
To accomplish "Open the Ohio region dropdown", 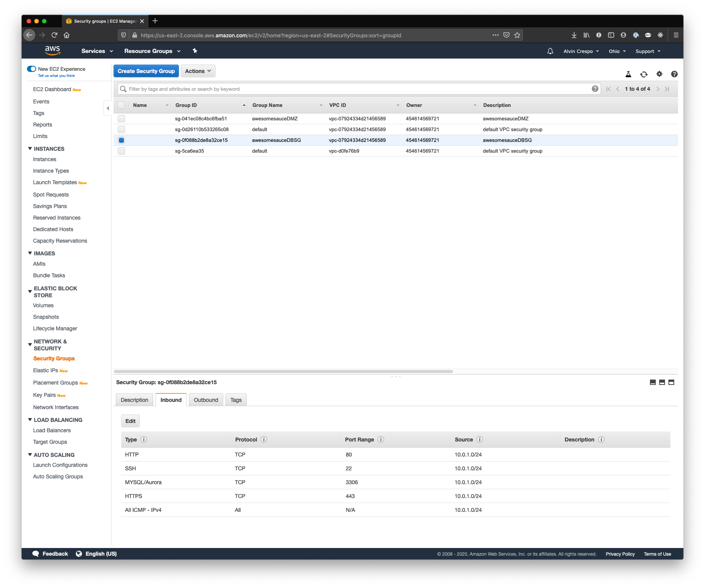I will click(616, 51).
